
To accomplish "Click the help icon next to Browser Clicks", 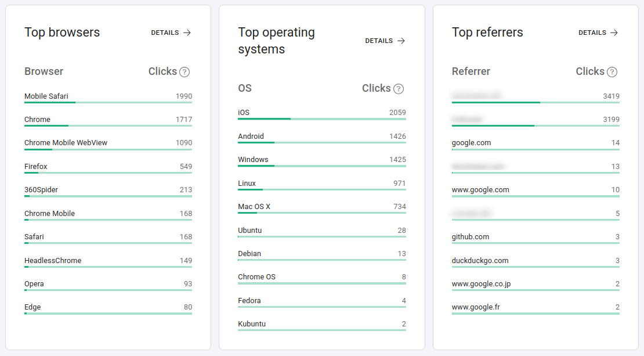I will [184, 72].
